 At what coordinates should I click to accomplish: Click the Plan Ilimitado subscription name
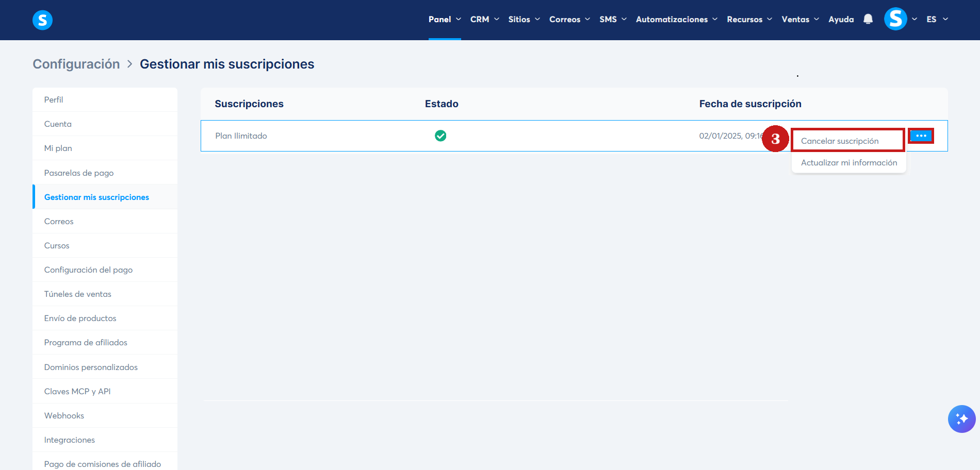point(241,136)
